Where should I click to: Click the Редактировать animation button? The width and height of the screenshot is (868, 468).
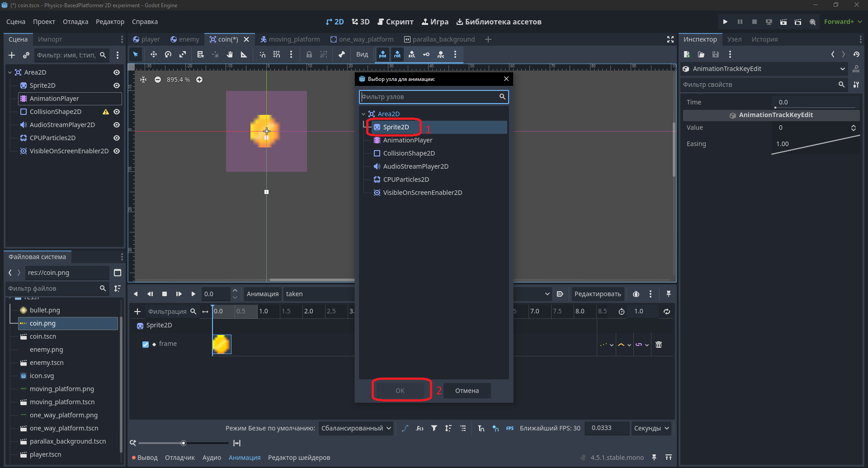(x=598, y=294)
